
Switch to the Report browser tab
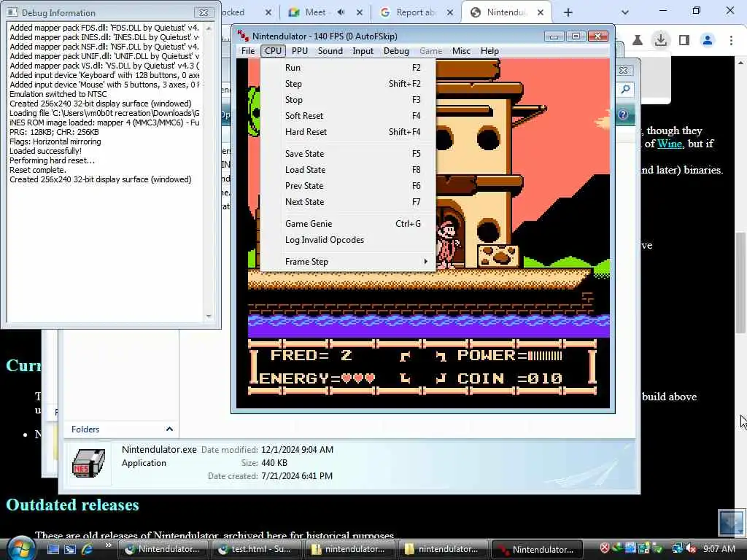click(415, 12)
